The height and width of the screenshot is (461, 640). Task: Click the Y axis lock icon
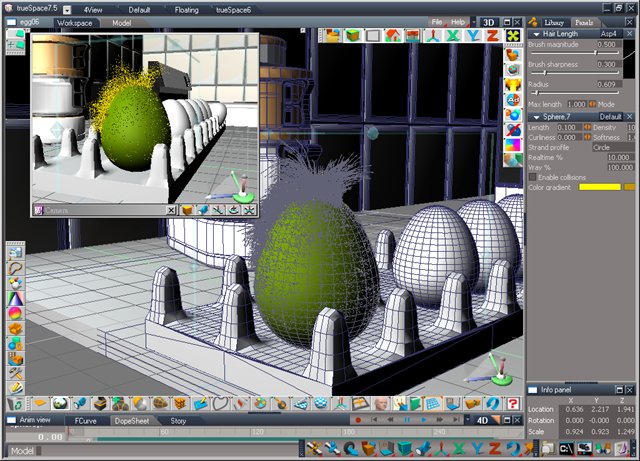click(x=472, y=35)
